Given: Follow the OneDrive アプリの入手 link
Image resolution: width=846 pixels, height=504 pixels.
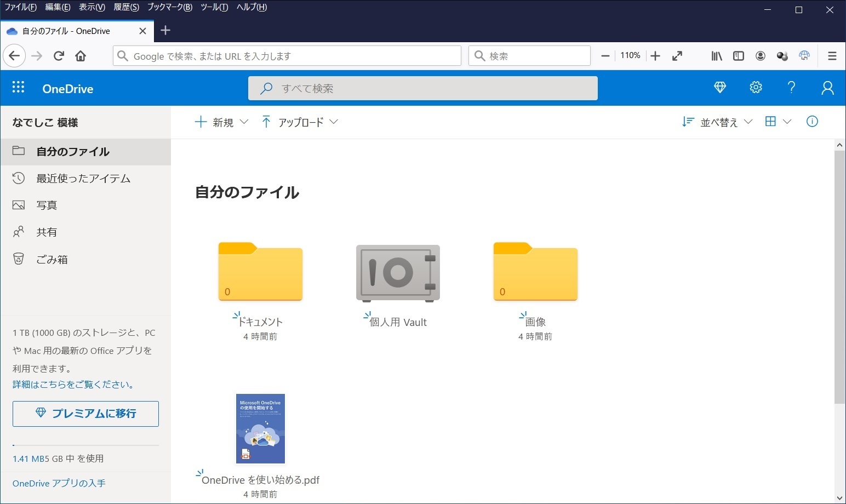Looking at the screenshot, I should tap(59, 483).
